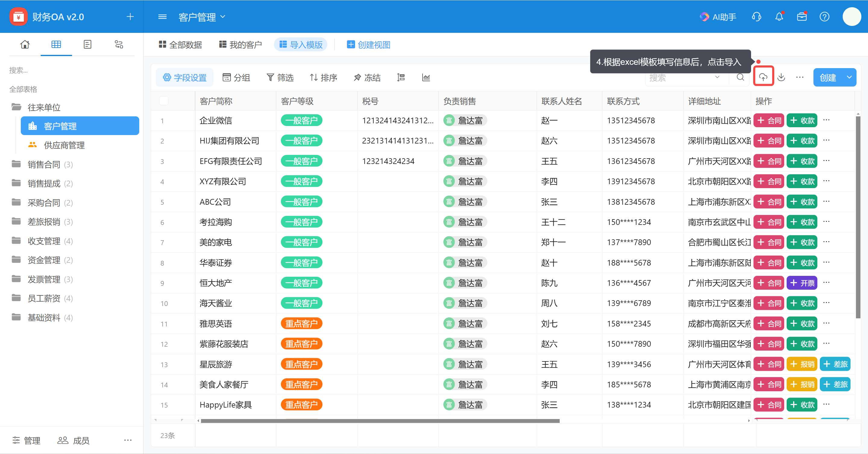Viewport: 868px width, 454px height.
Task: Open more actions for HappyLife家具 row
Action: [x=826, y=405]
